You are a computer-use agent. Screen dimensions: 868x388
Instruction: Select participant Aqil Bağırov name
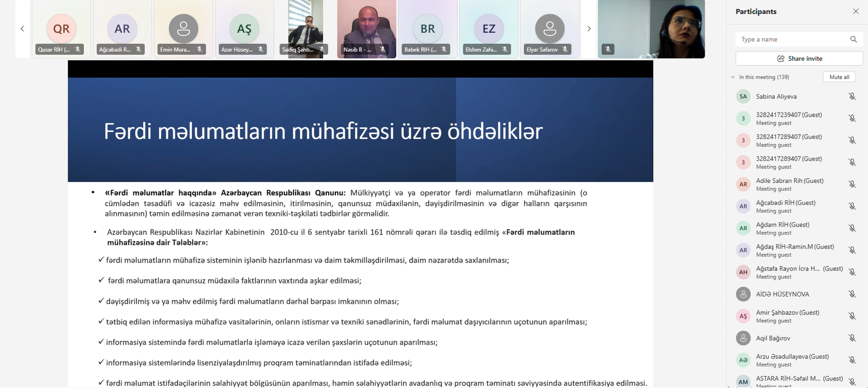click(x=773, y=338)
